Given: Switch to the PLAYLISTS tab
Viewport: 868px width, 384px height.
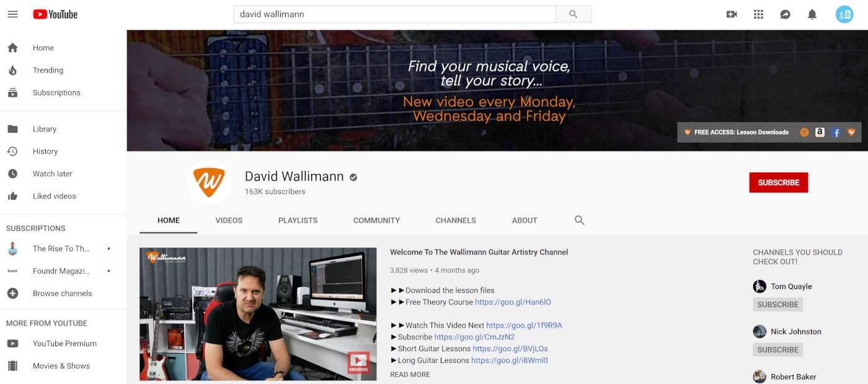Looking at the screenshot, I should (298, 220).
